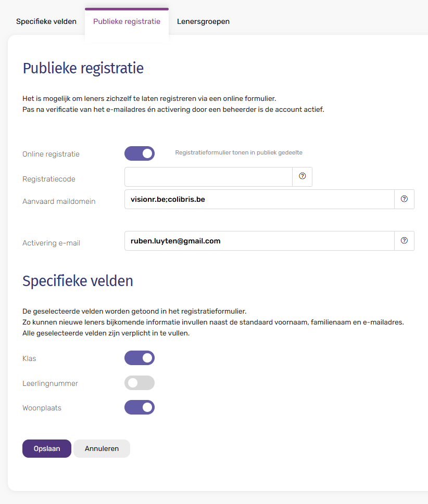The image size is (428, 504).
Task: Click the Activering e-mail input field
Action: point(259,241)
